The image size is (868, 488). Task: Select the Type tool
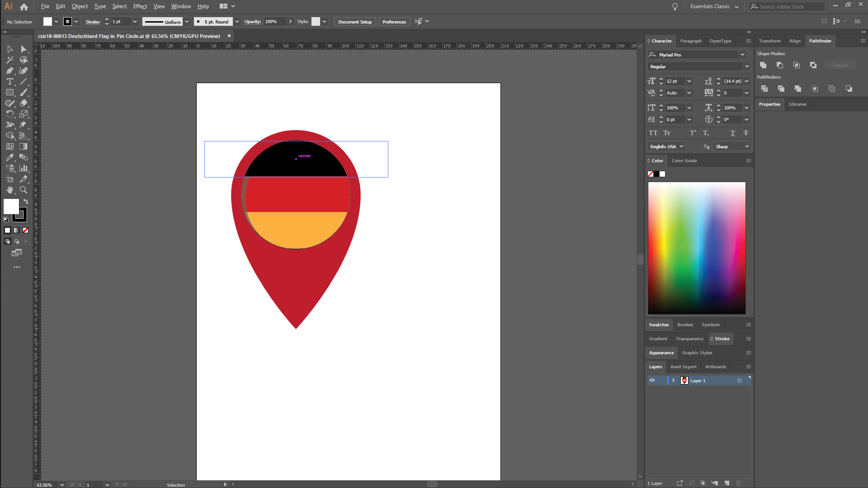[x=10, y=81]
